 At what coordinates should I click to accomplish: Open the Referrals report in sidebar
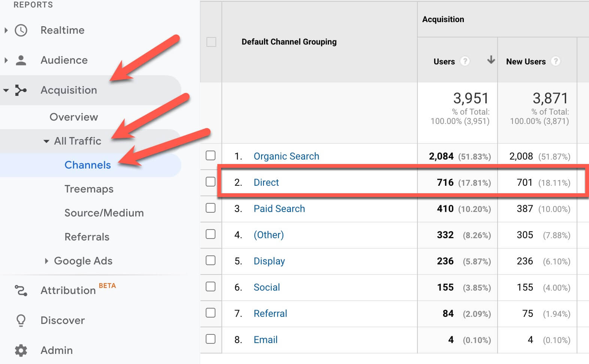tap(87, 237)
